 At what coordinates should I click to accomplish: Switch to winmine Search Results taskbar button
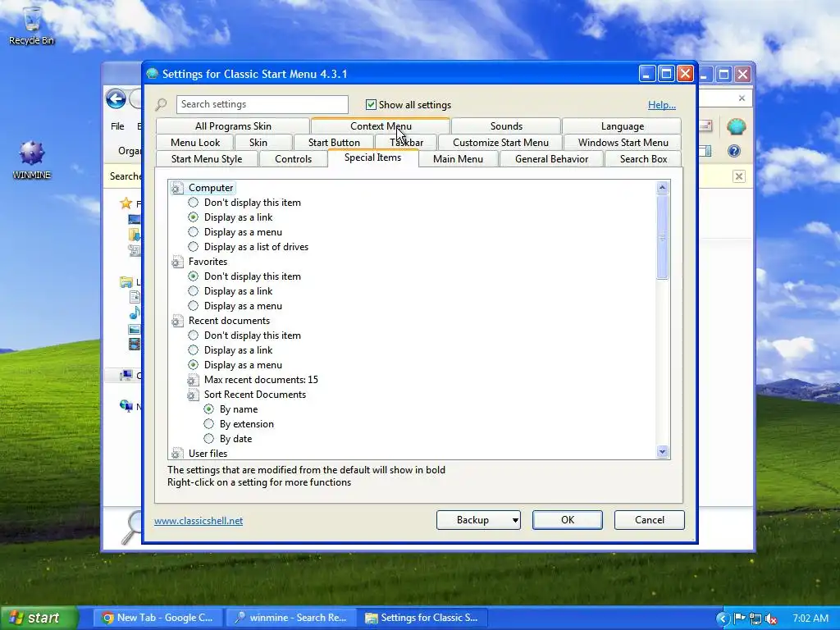pyautogui.click(x=291, y=618)
